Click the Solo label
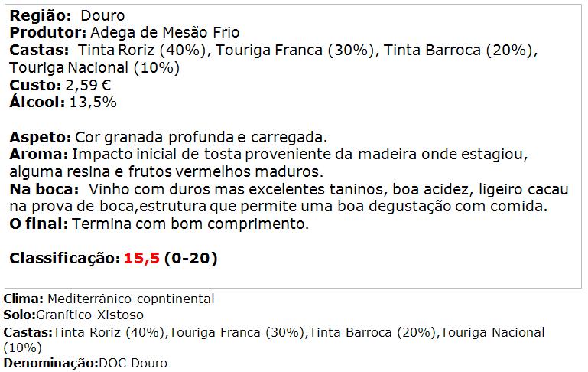 [20, 315]
